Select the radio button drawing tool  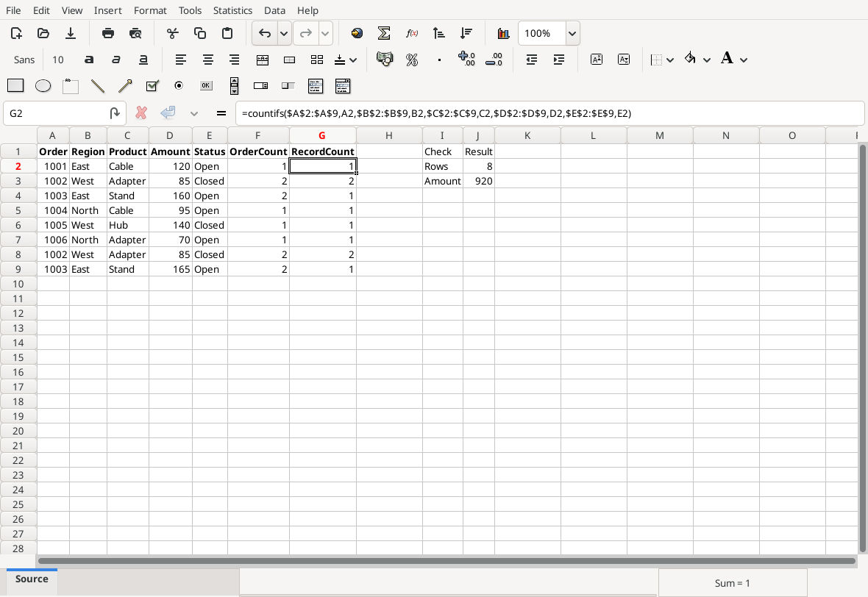(178, 86)
